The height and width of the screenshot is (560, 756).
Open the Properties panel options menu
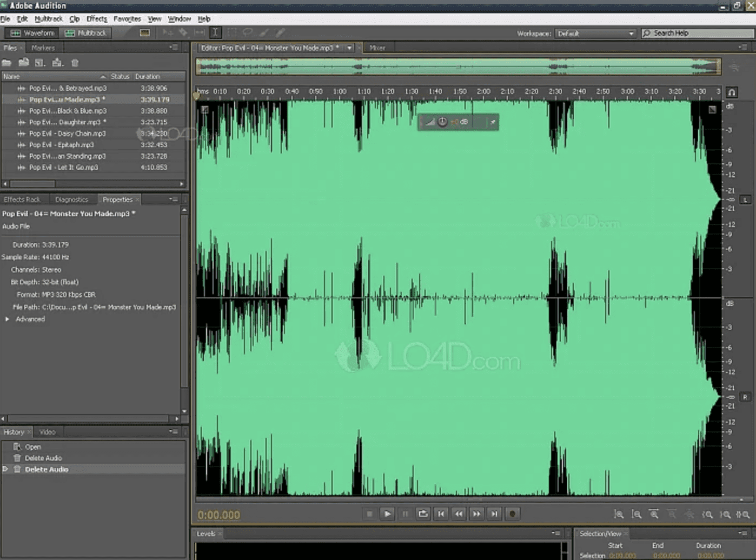tap(173, 199)
